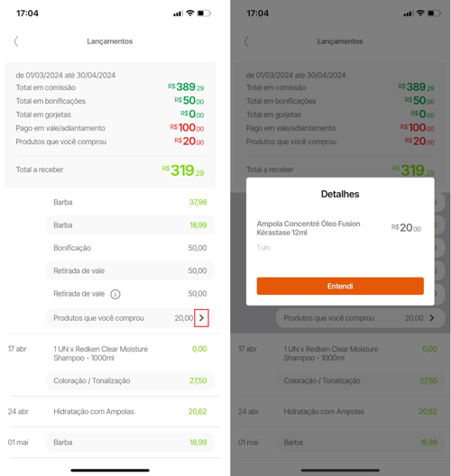Select the 01 mai Barba 18,99 entry on left
Image resolution: width=451 pixels, height=476 pixels.
click(x=130, y=443)
